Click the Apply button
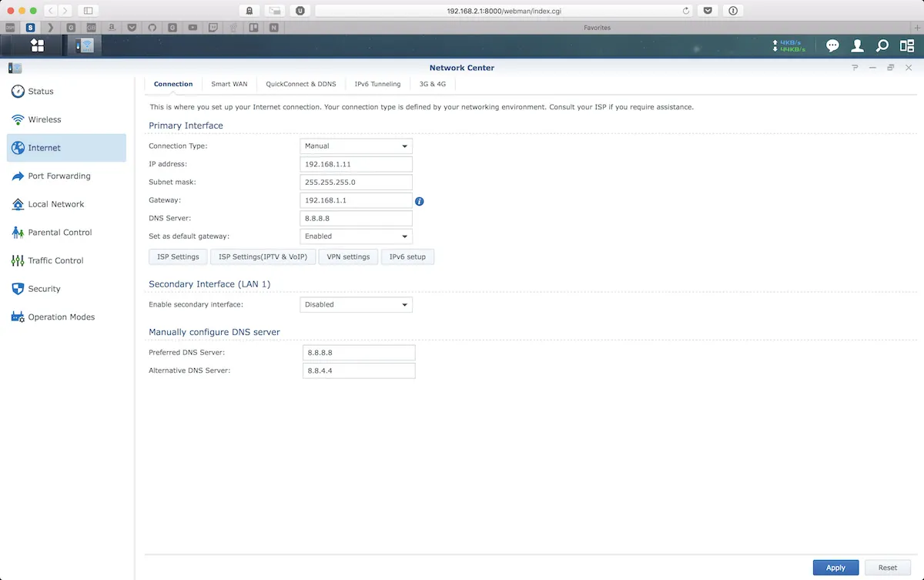 pyautogui.click(x=835, y=568)
